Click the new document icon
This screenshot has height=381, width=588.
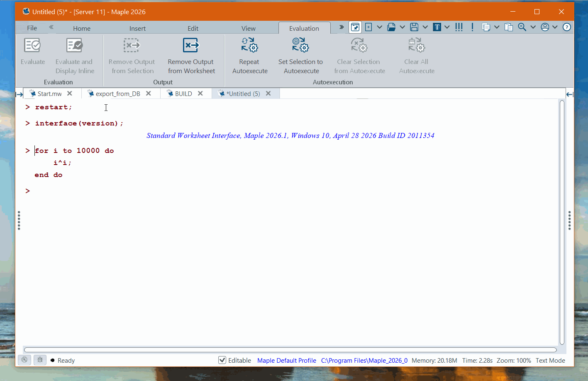click(368, 27)
